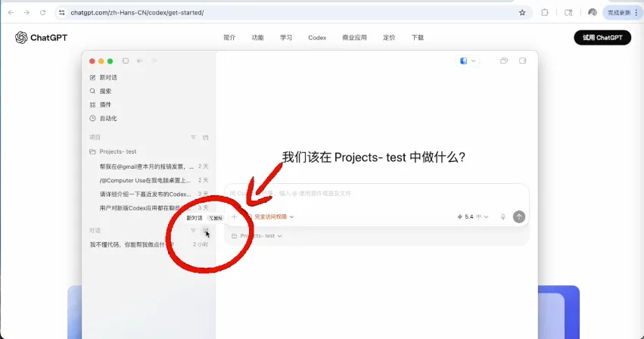Open site information icon in address bar
The image size is (644, 339).
pos(61,13)
